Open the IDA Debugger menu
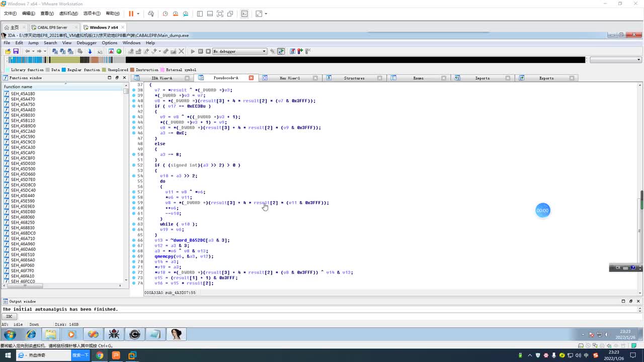 click(x=87, y=43)
